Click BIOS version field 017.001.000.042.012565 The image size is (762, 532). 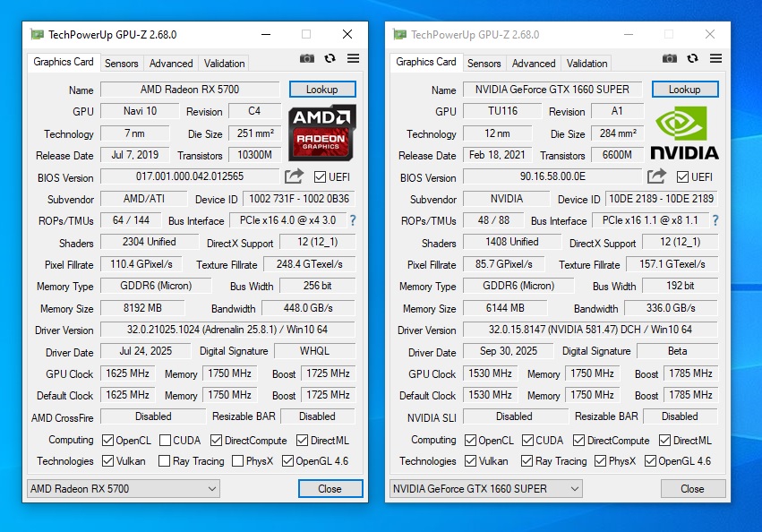point(190,176)
